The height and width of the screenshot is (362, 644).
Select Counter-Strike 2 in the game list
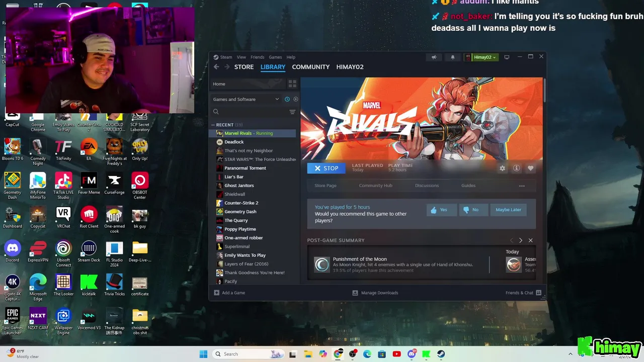click(253, 203)
